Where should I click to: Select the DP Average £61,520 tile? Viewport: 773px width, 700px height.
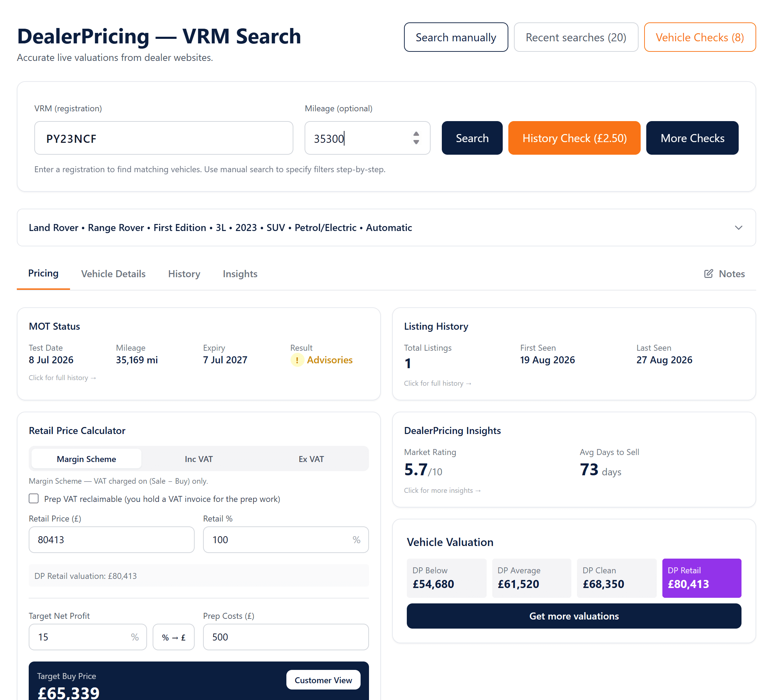531,578
